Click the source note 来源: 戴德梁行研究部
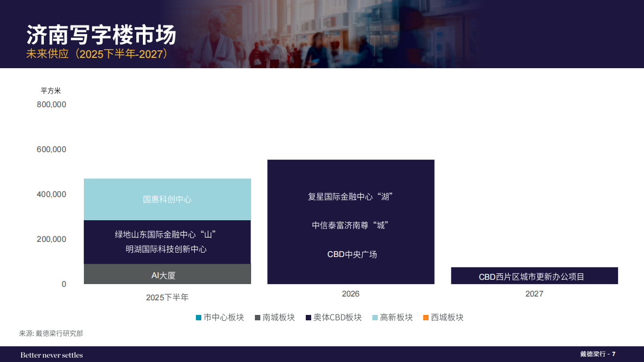This screenshot has width=644, height=362. click(51, 333)
